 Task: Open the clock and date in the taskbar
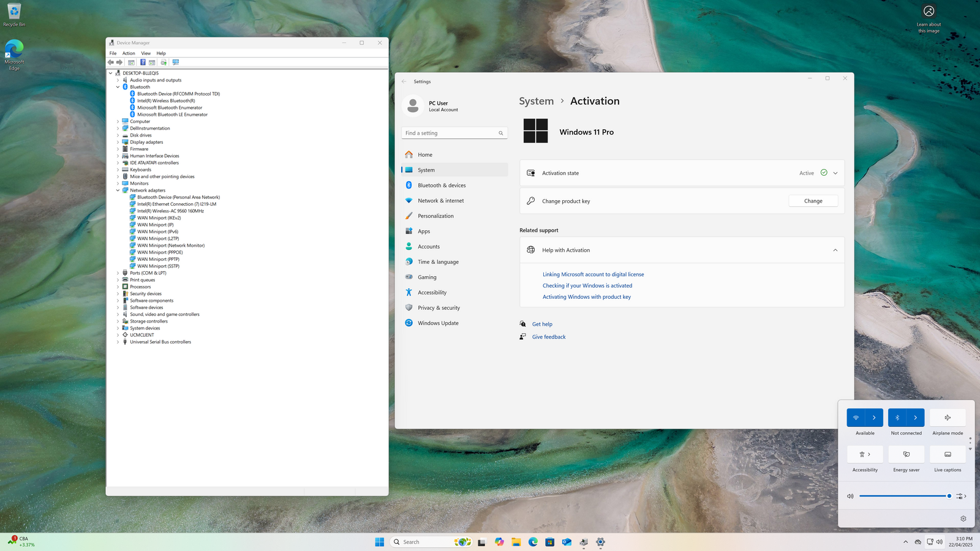pyautogui.click(x=960, y=542)
